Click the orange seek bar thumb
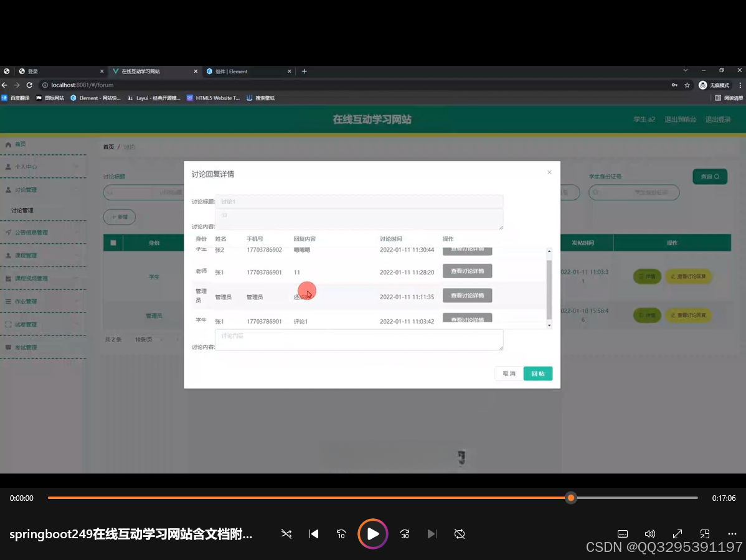Image resolution: width=746 pixels, height=560 pixels. 571,498
